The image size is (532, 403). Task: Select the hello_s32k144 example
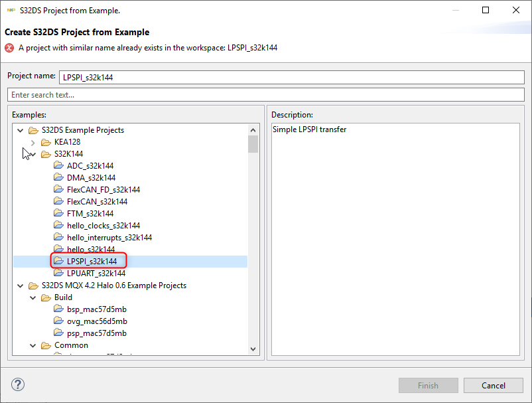91,249
